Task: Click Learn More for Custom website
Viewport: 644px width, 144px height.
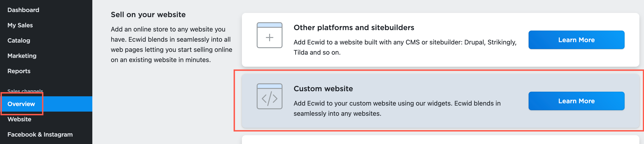Action: 576,101
